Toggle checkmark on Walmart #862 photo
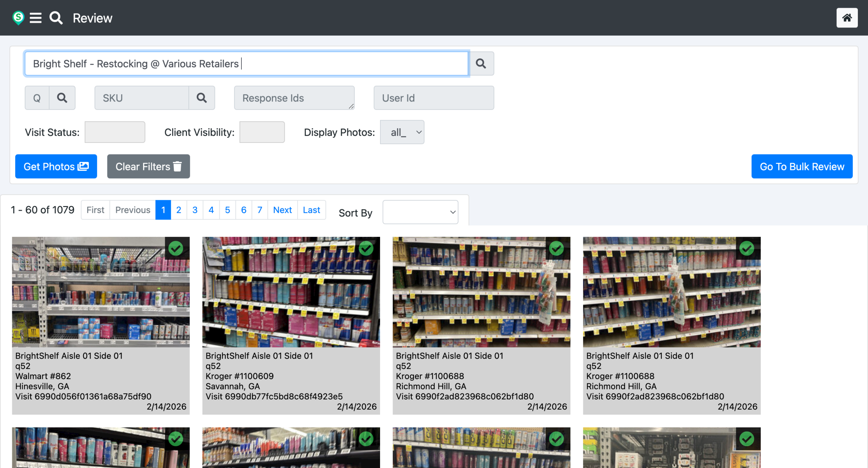 coord(176,248)
